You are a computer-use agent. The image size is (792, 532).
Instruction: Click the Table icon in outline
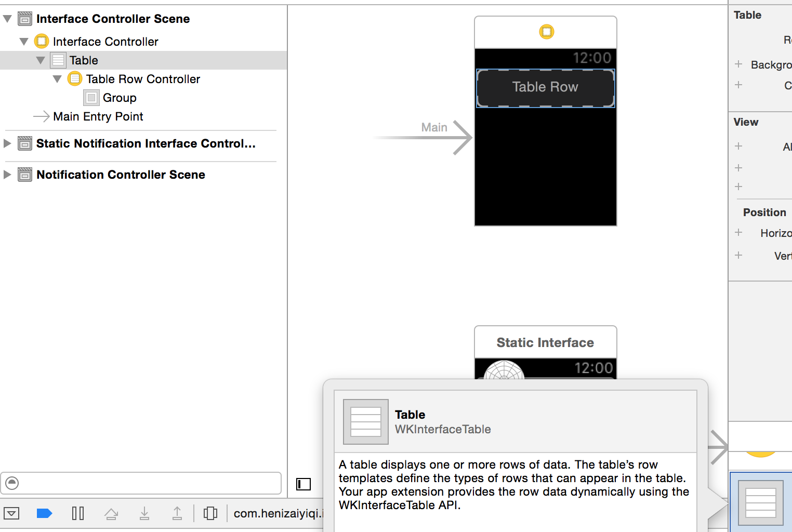click(x=58, y=60)
